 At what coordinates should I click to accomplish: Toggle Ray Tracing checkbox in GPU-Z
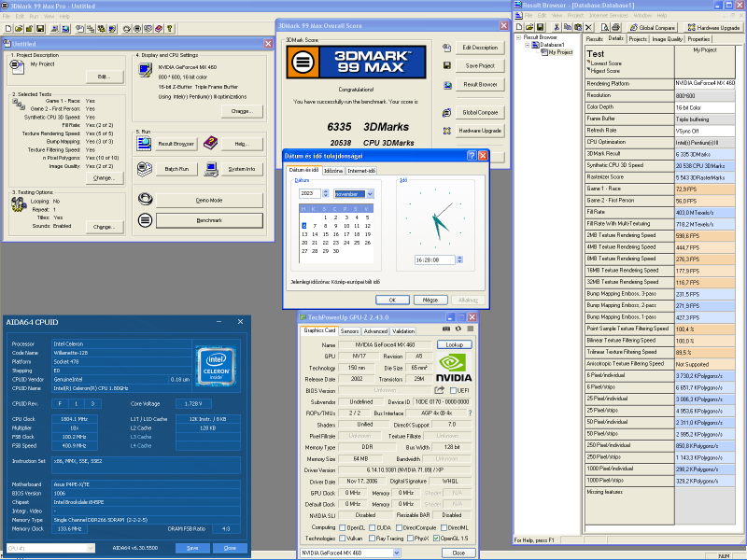[372, 539]
